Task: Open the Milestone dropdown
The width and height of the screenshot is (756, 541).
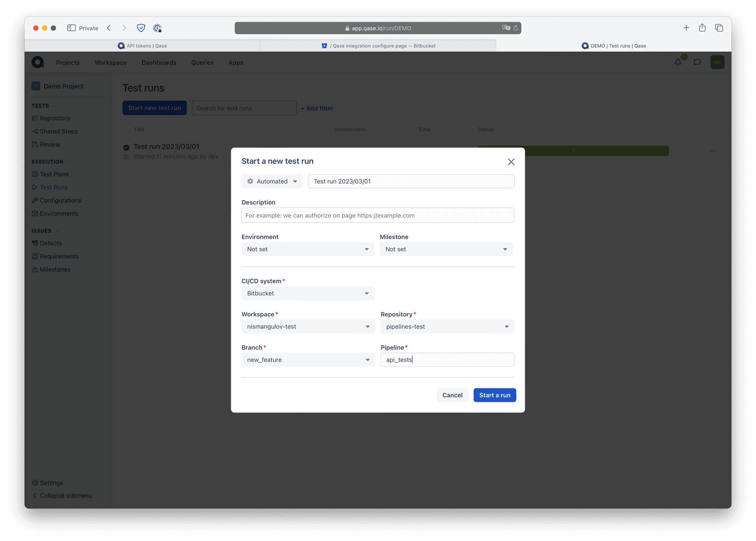Action: [x=446, y=249]
